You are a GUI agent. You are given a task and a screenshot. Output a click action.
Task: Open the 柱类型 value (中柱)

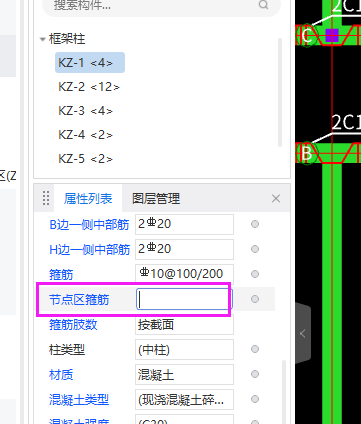(x=184, y=349)
